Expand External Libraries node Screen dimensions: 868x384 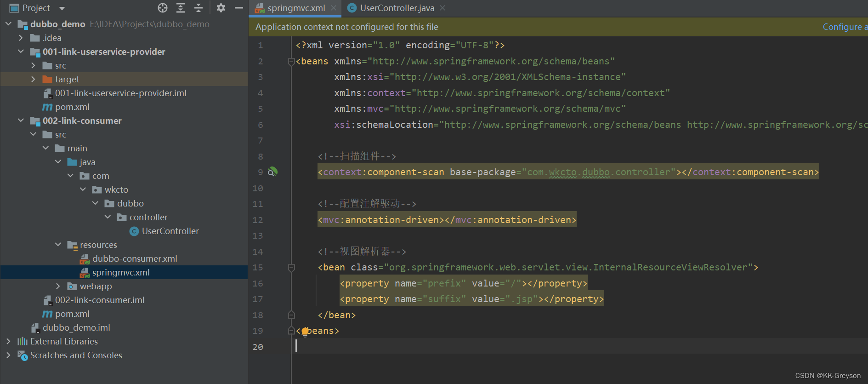coord(8,341)
